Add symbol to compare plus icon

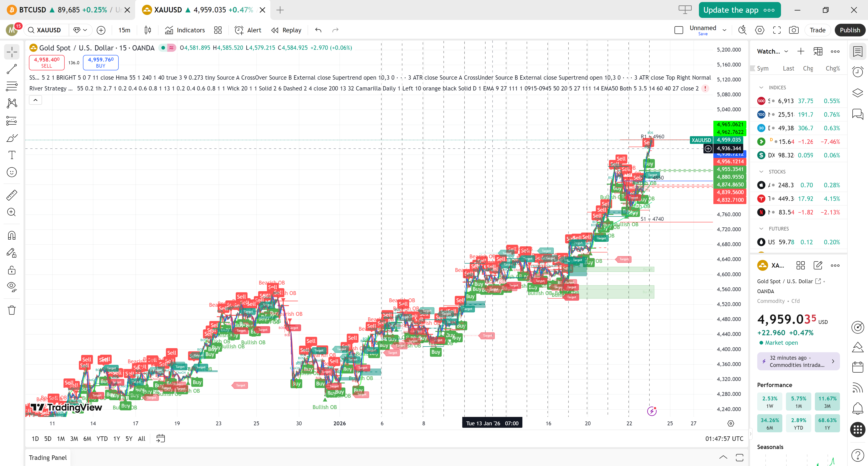[101, 30]
